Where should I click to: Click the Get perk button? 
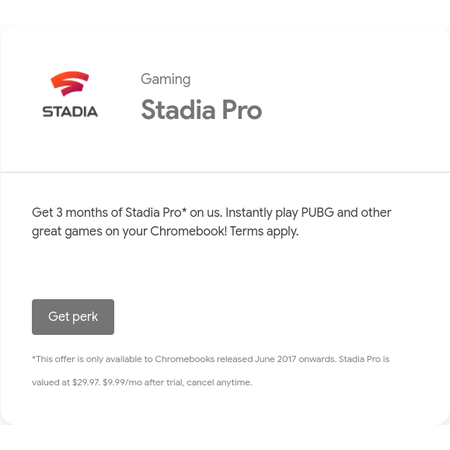tap(73, 317)
